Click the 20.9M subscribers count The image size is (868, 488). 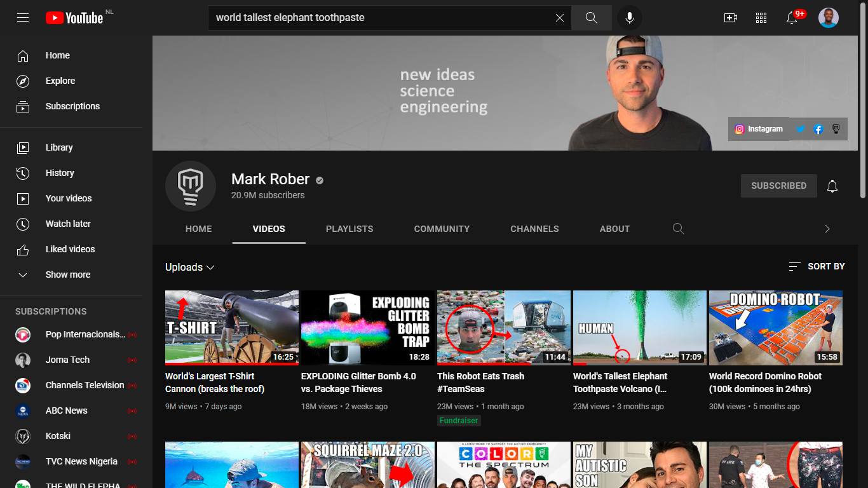pyautogui.click(x=268, y=195)
